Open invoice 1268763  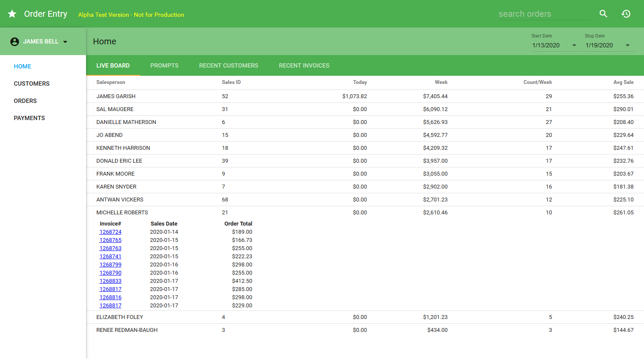tap(111, 248)
